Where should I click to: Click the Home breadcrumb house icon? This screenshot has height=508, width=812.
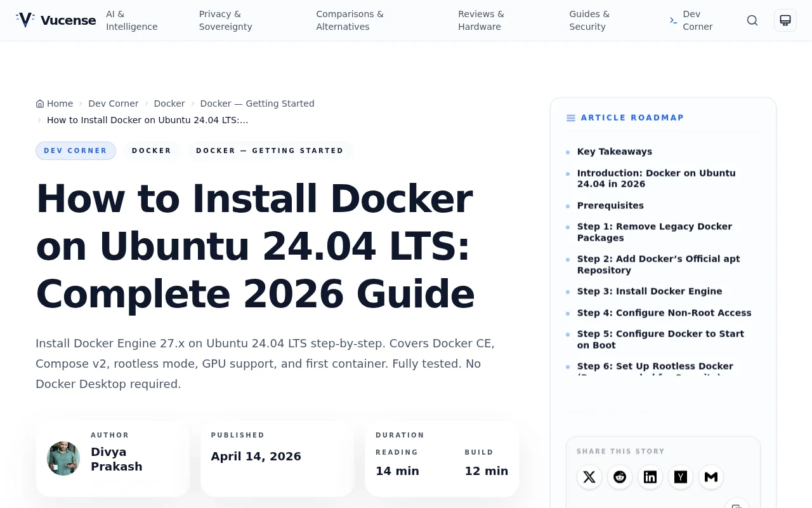click(x=40, y=104)
